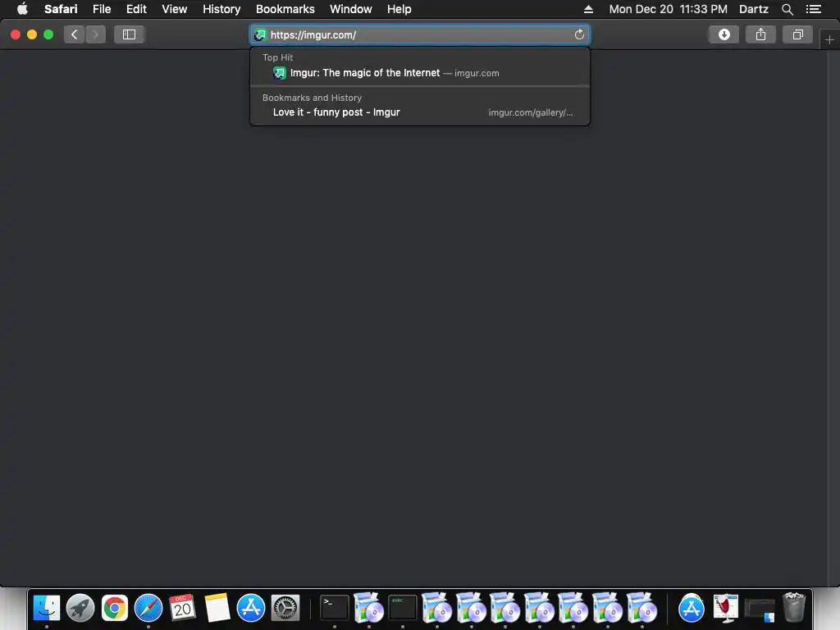
Task: Click the Safari compass in the Dock
Action: click(148, 608)
